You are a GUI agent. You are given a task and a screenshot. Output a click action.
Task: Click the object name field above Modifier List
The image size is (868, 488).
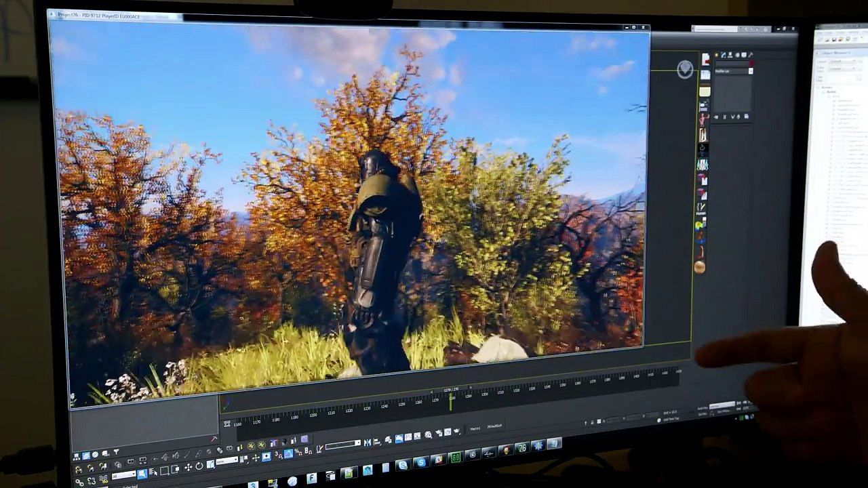(x=731, y=64)
